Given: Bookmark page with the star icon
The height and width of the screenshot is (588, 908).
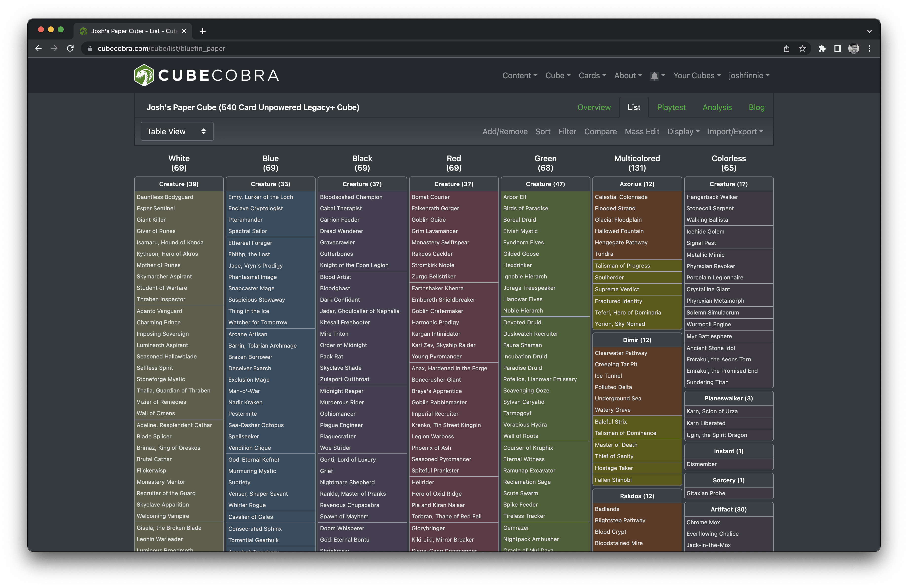Looking at the screenshot, I should (x=802, y=48).
